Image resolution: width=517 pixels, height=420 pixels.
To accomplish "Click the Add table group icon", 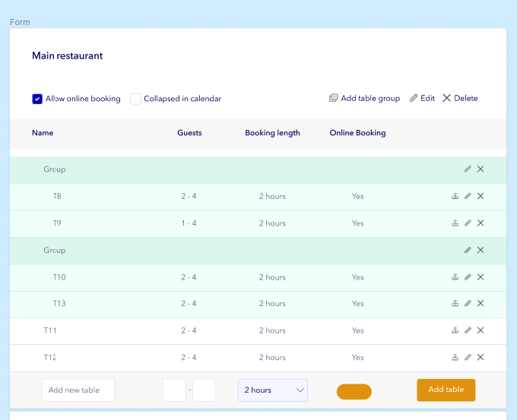I will [x=333, y=98].
